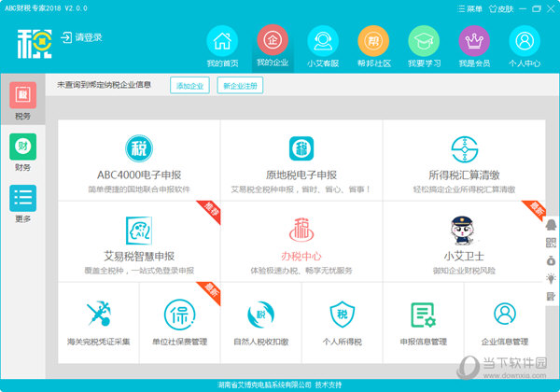This screenshot has width=560, height=392.
Task: Maximize the ABC财税专家 window
Action: tap(537, 8)
